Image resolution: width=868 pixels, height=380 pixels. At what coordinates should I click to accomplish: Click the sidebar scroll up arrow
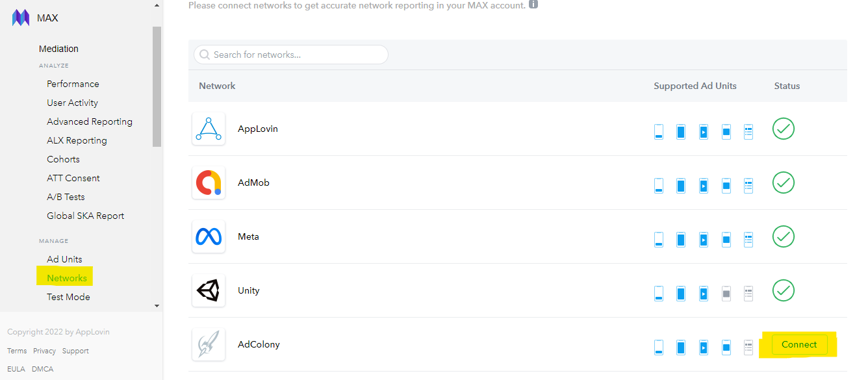pyautogui.click(x=157, y=5)
